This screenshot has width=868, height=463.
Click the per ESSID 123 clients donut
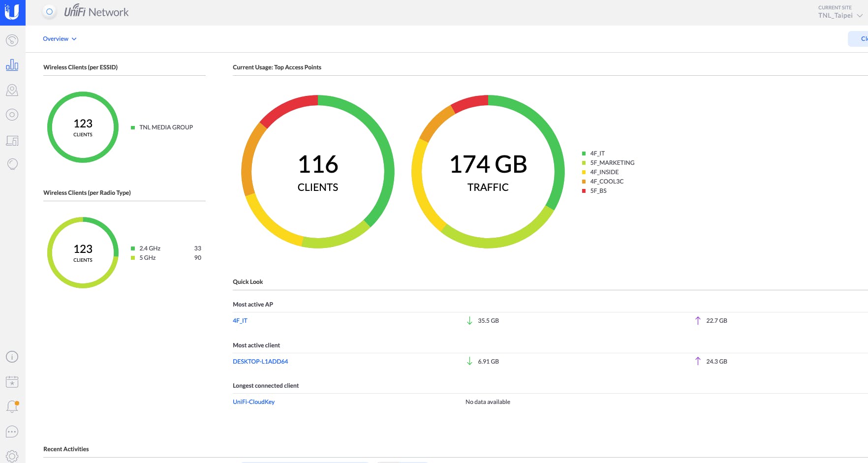coord(83,127)
